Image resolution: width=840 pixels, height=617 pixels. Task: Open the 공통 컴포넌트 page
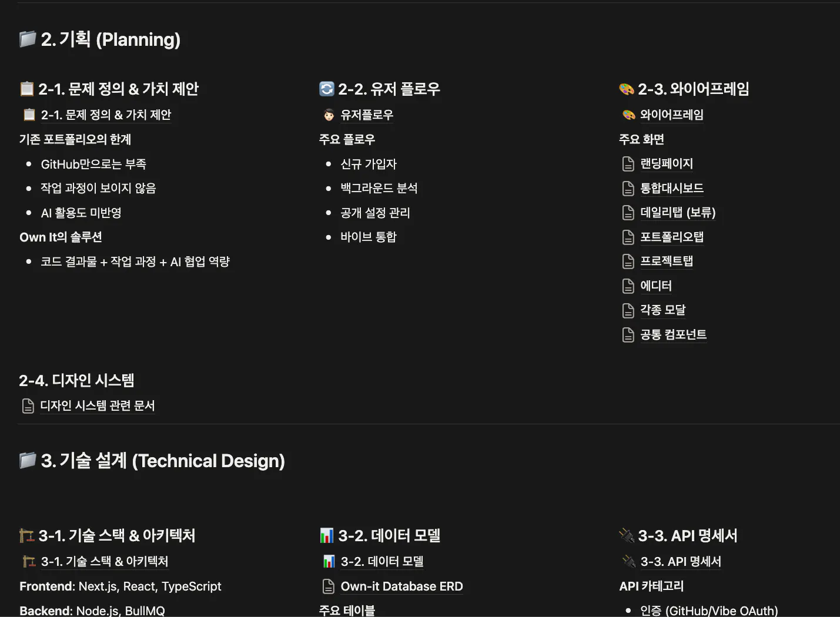[674, 335]
